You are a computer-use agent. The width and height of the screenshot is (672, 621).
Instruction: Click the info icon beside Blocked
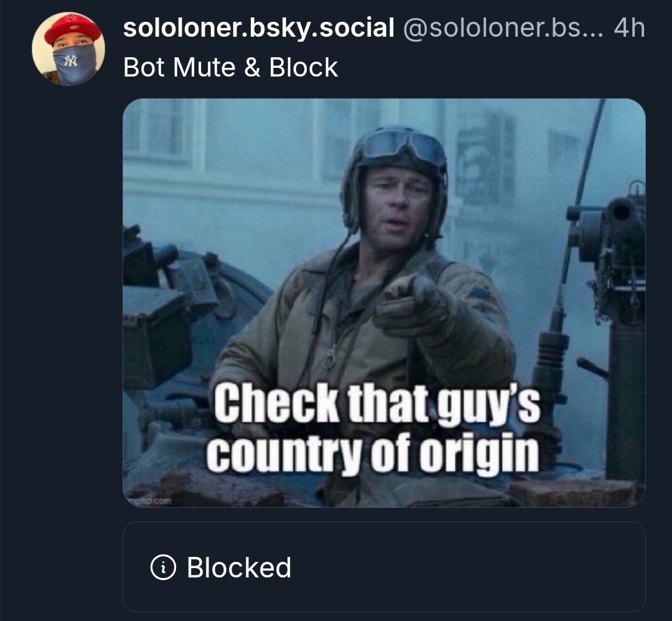(163, 567)
